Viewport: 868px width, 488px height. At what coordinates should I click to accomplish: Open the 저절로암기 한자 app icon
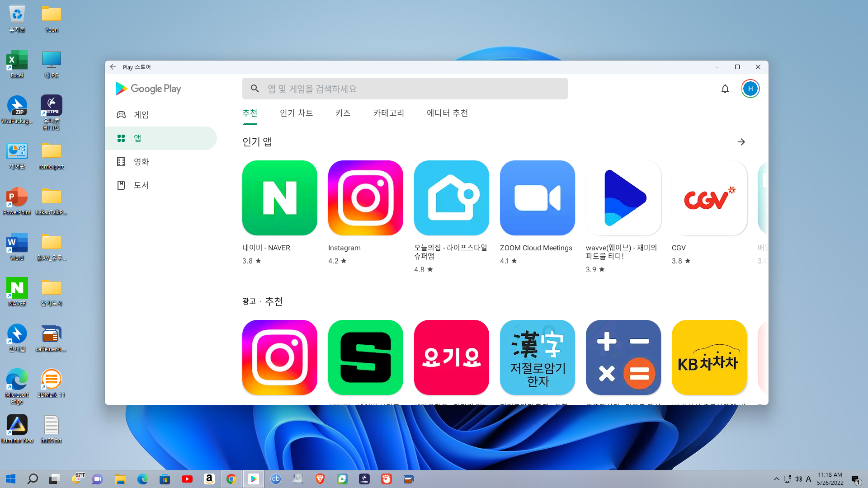(537, 357)
